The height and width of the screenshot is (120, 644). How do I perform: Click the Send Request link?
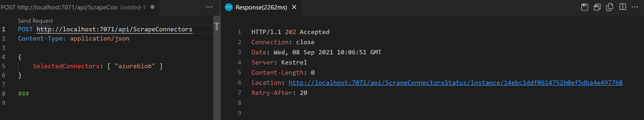click(35, 21)
